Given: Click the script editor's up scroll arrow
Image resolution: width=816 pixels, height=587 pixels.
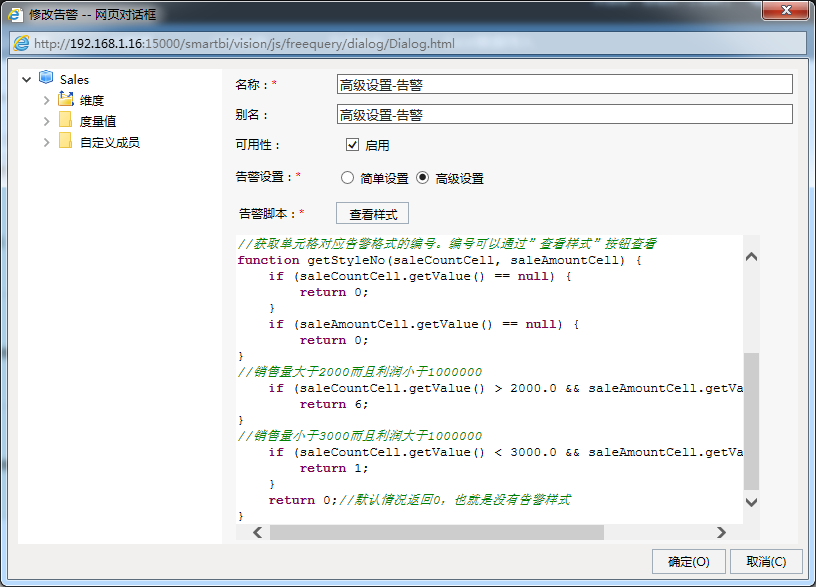Looking at the screenshot, I should pyautogui.click(x=751, y=257).
